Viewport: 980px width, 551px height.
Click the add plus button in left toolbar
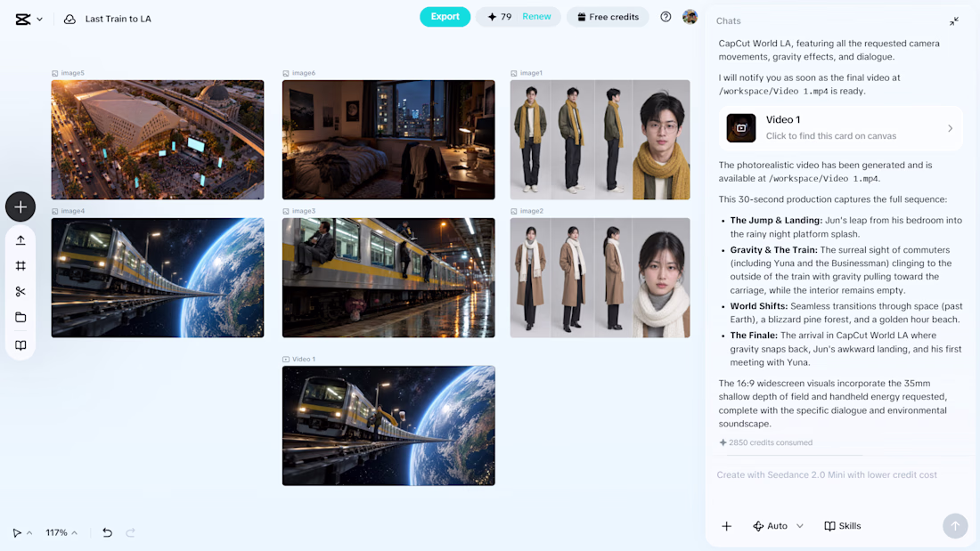pos(20,207)
